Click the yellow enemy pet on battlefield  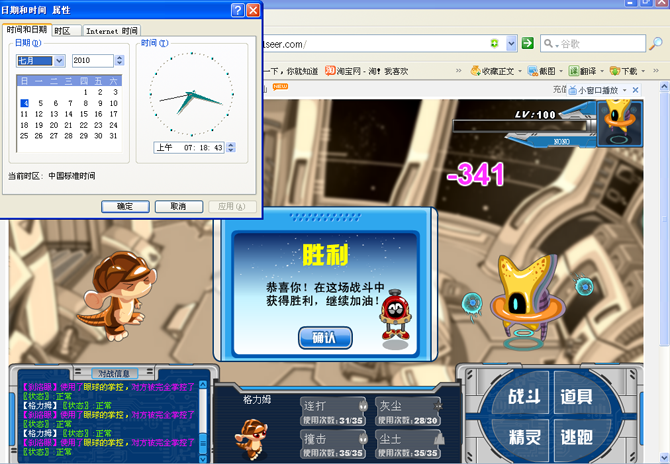(527, 299)
